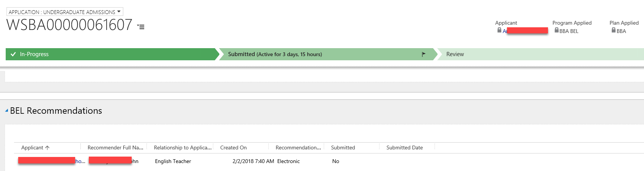This screenshot has height=171, width=644.
Task: Click the checkmark on In-Progress stage
Action: coord(13,54)
